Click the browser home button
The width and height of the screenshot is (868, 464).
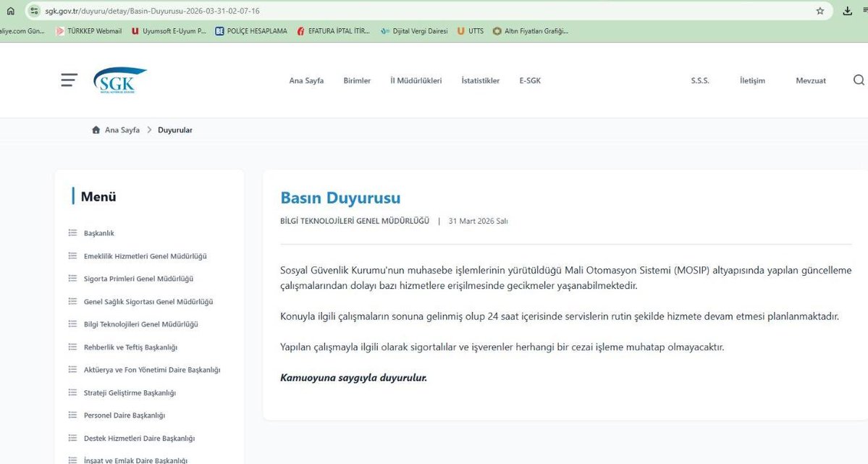10,11
